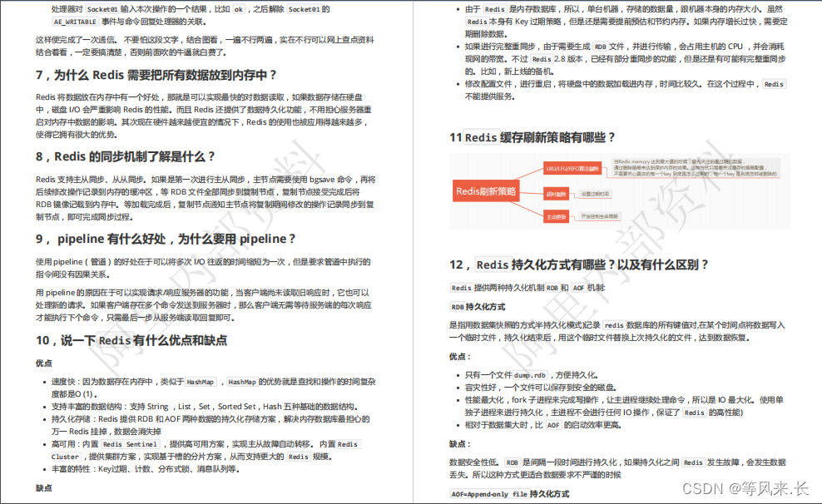Click paragraph starting "Redis 将数据放在内存中有一个好处"
Viewport: 822px width, 504px height.
tap(204, 116)
